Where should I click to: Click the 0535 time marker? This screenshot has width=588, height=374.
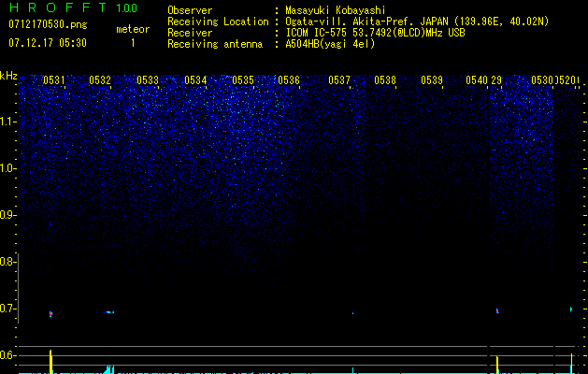243,80
